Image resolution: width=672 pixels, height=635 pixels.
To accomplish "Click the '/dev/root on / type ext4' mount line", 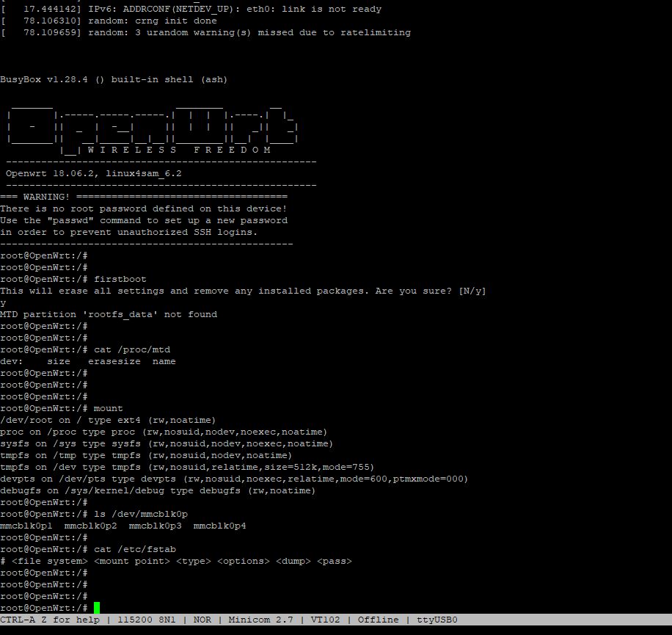I will (108, 420).
